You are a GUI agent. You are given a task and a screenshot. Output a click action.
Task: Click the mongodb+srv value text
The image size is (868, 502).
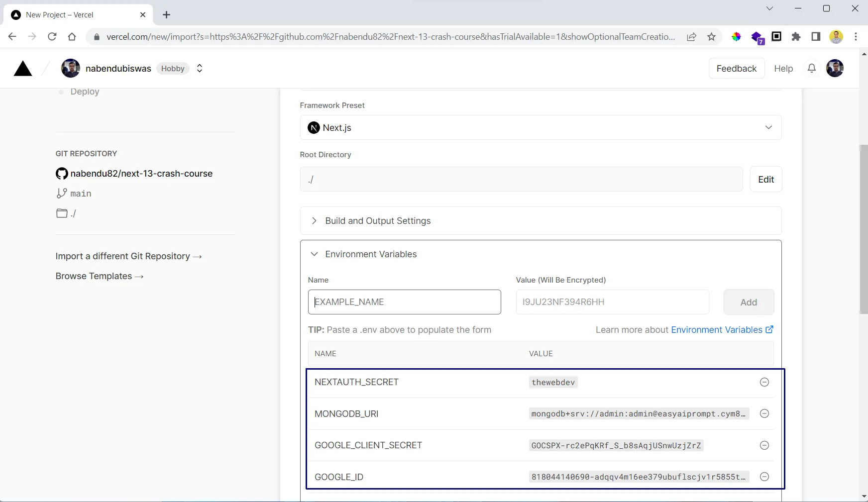click(x=639, y=413)
